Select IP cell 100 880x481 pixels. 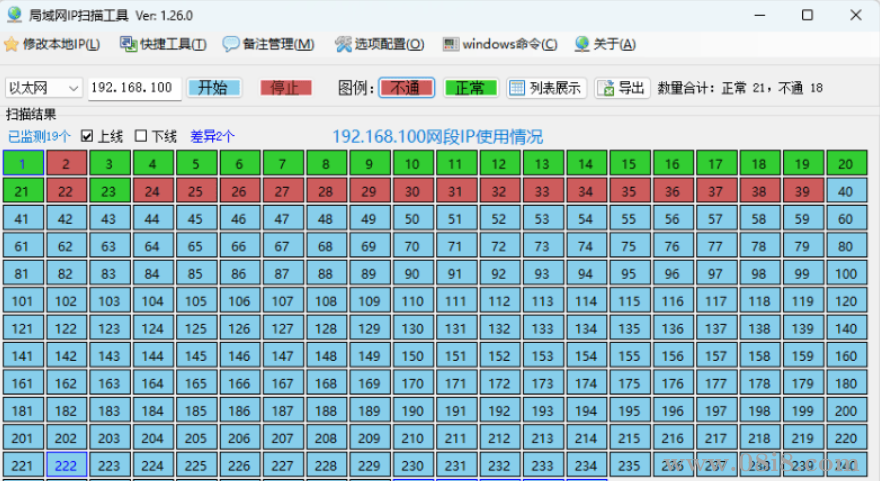tap(846, 273)
